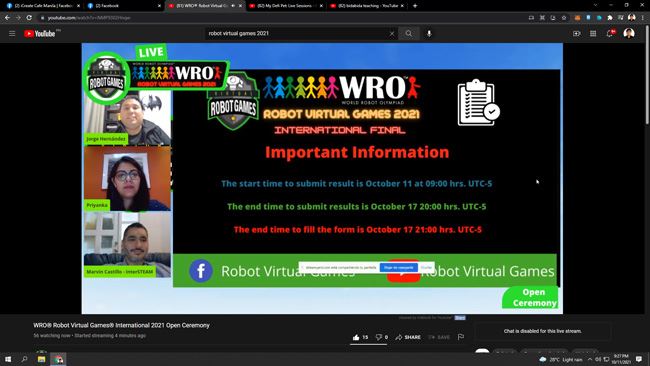
Task: Go back with the browser back arrow
Action: 7,18
